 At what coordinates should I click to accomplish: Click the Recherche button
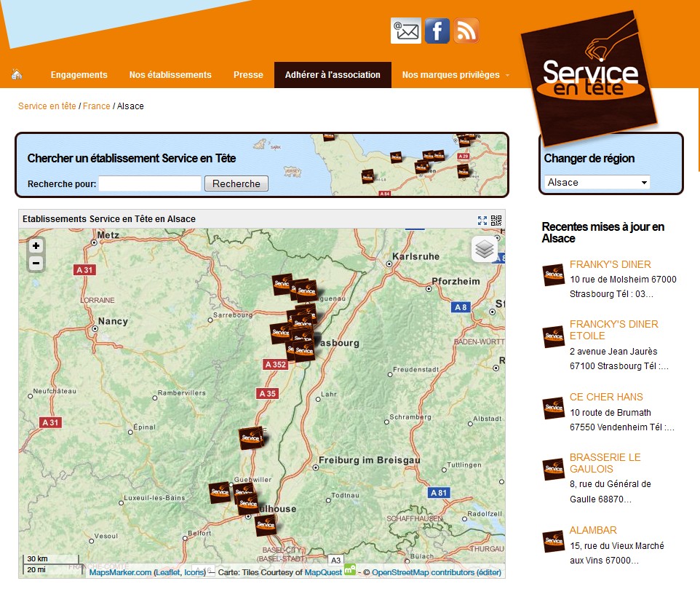coord(236,183)
